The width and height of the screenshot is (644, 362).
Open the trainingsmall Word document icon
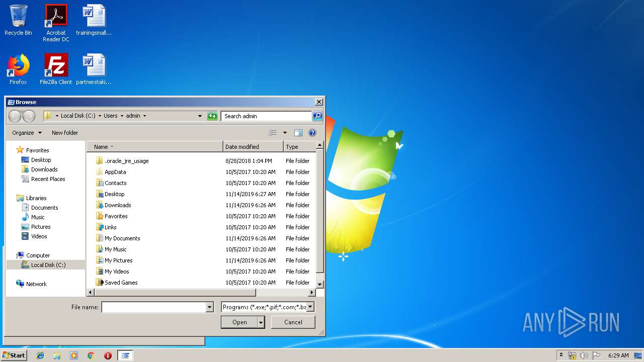pyautogui.click(x=94, y=21)
